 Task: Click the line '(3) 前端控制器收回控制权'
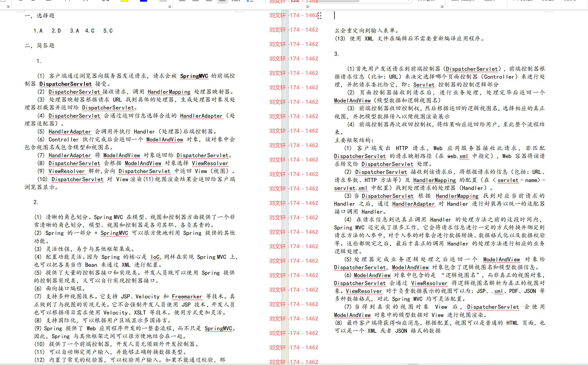coord(446,108)
